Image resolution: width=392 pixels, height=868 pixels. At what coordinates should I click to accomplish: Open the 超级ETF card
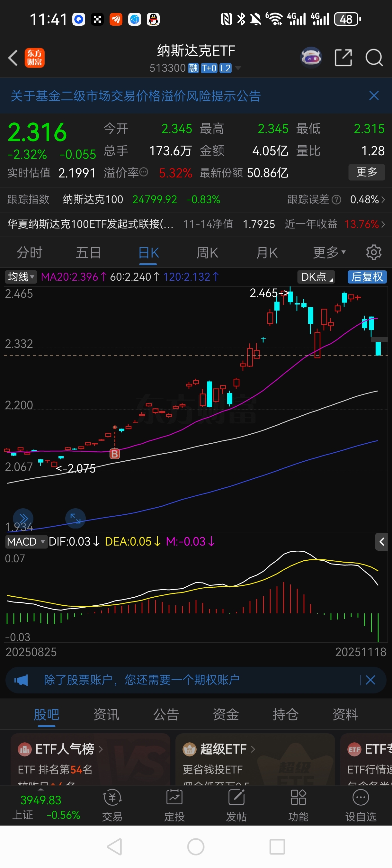255,759
